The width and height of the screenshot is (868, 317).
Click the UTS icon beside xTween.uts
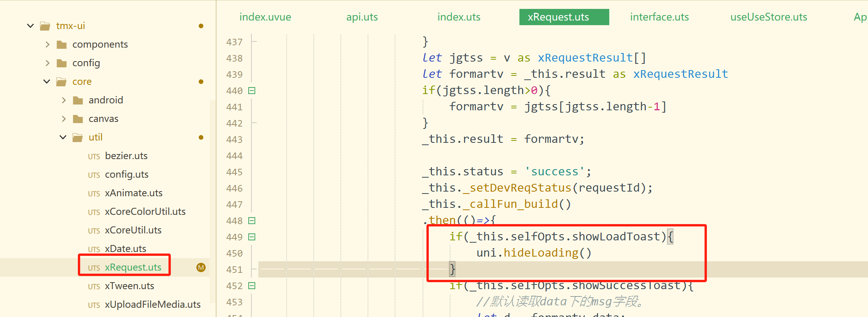tap(94, 286)
